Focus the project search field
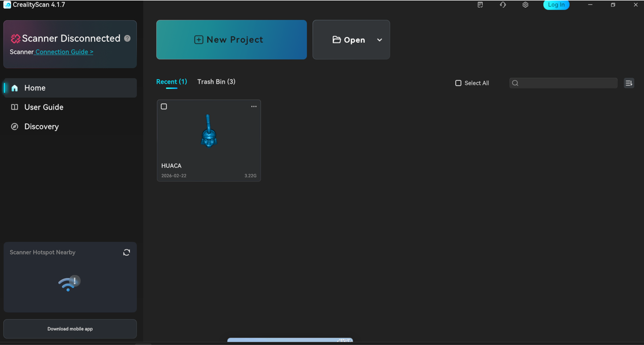Viewport: 644px width, 345px height. (563, 83)
